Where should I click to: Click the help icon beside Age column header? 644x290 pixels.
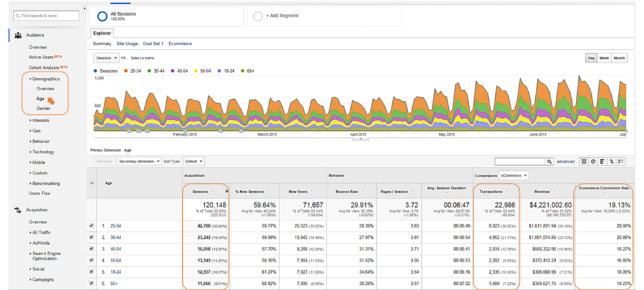(117, 183)
